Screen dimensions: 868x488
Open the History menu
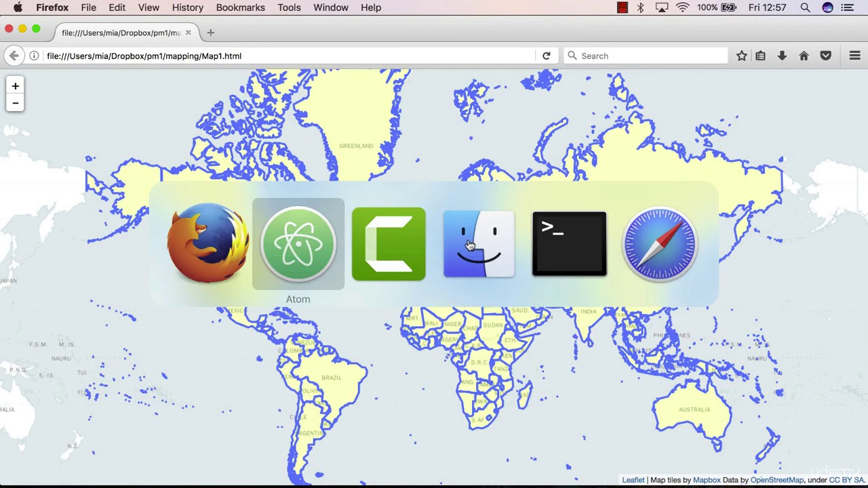click(187, 7)
